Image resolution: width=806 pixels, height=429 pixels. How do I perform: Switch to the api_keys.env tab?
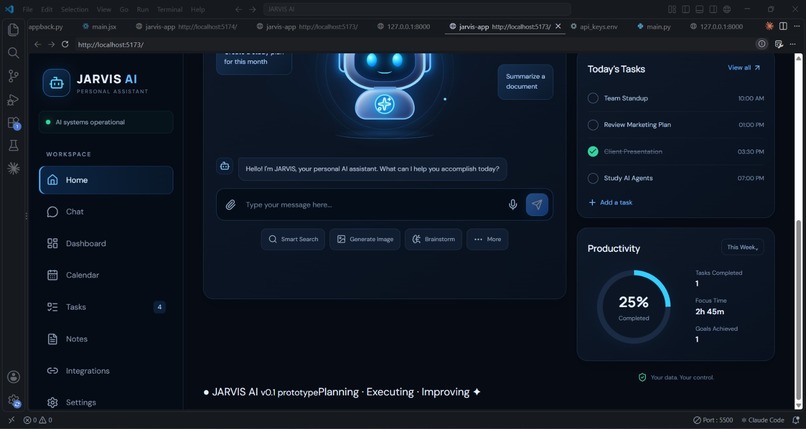pos(594,27)
